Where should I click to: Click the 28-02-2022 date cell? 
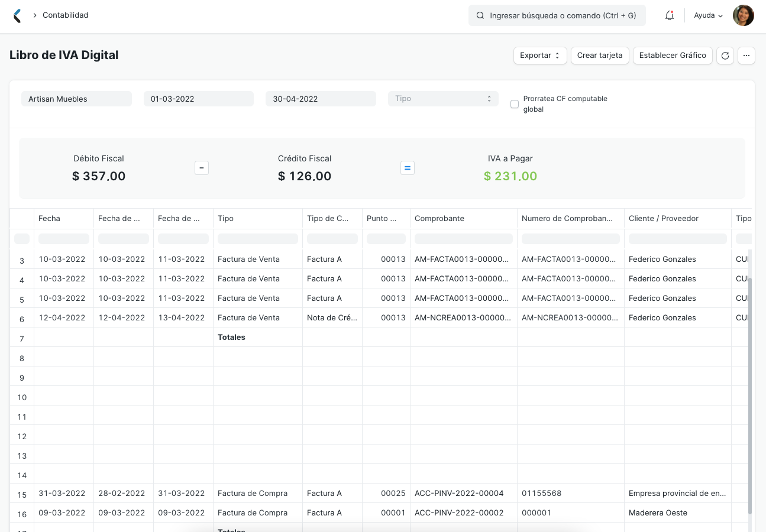pos(124,494)
